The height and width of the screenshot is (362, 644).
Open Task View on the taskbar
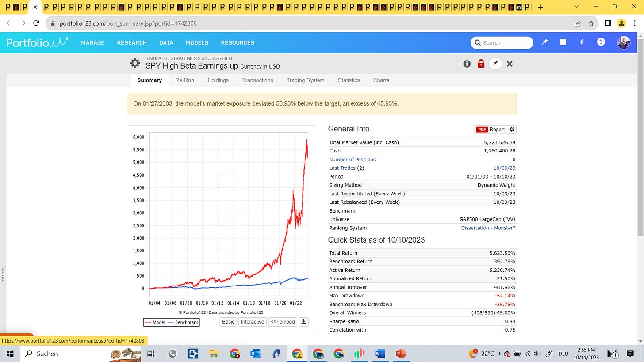click(150, 354)
